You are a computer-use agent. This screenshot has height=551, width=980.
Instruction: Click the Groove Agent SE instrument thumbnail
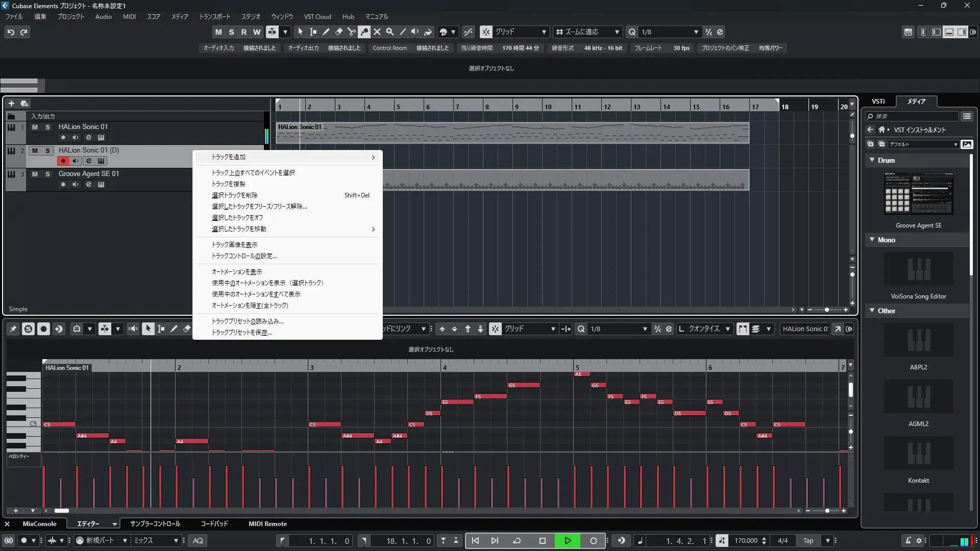point(918,194)
